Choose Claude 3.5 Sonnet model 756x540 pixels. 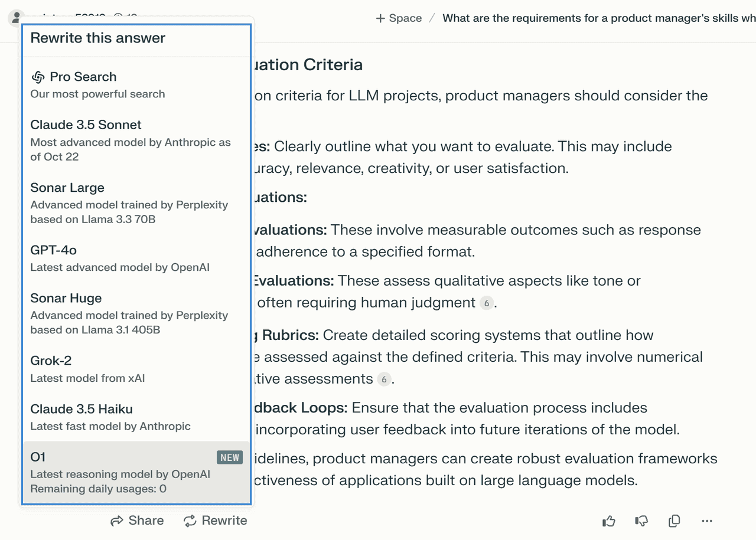(136, 140)
